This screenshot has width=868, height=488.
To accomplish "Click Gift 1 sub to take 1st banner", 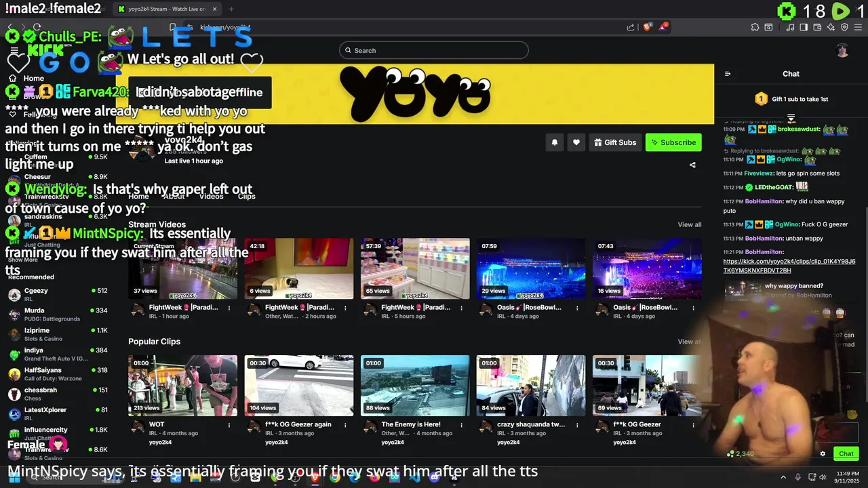I will (x=791, y=99).
